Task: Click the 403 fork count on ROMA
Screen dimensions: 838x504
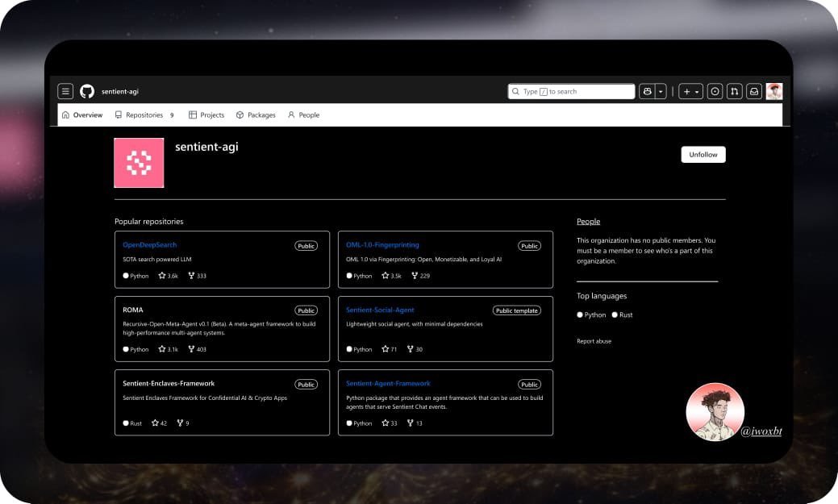Action: pyautogui.click(x=198, y=349)
